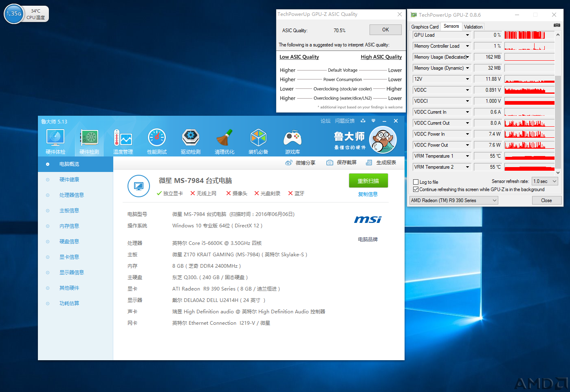This screenshot has width=570, height=392.
Task: Select 硬件健康 sidebar item
Action: [75, 180]
